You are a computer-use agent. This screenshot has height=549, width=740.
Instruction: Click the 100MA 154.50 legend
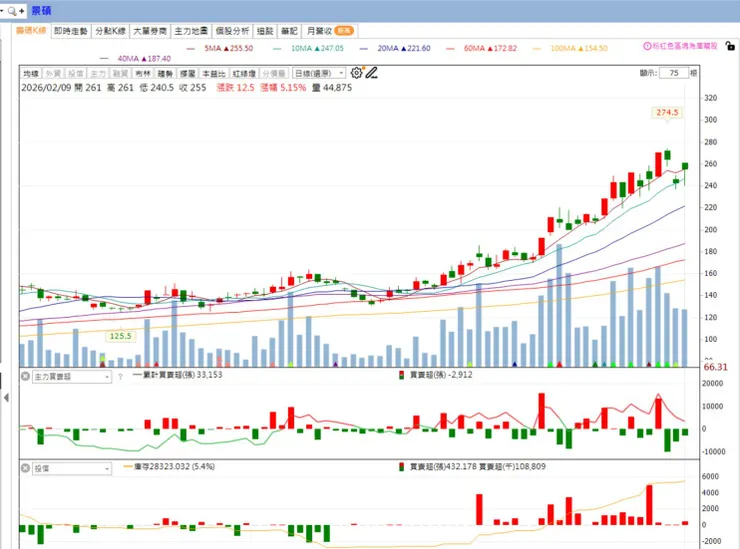571,48
